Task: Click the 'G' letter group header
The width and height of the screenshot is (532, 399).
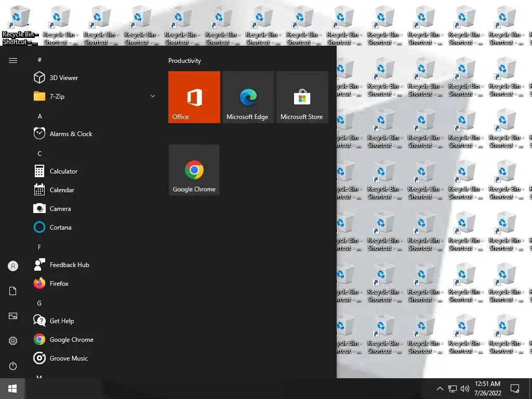Action: click(39, 303)
